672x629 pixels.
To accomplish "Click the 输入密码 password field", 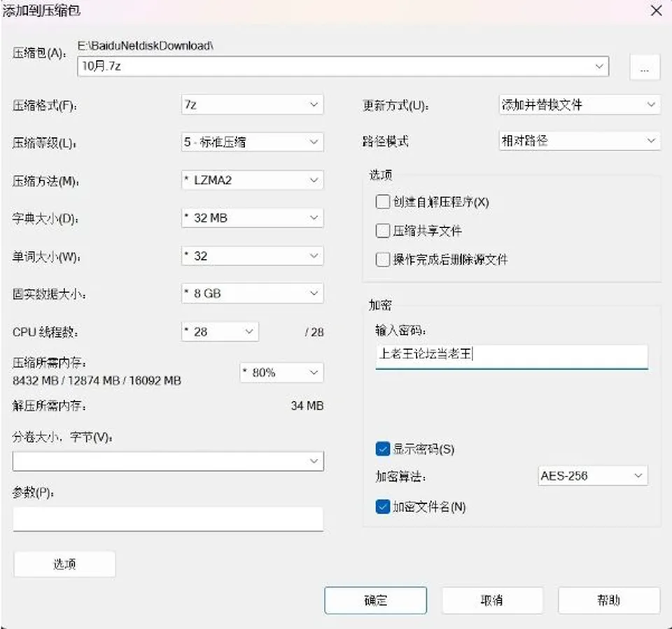I will pyautogui.click(x=512, y=357).
